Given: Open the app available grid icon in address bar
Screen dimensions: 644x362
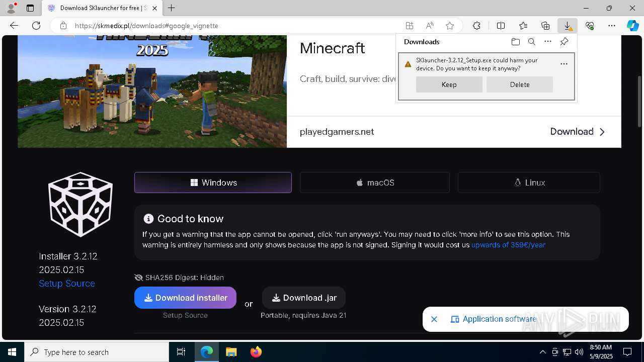Looking at the screenshot, I should [410, 26].
